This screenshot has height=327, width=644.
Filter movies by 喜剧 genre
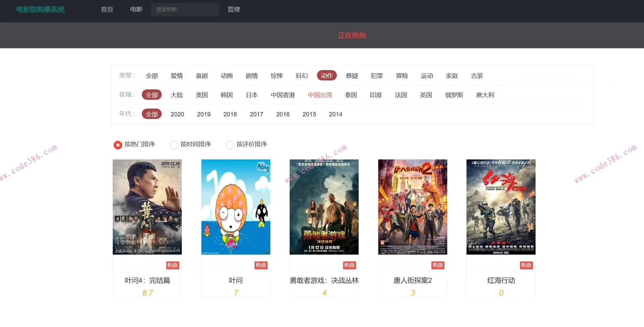[202, 76]
